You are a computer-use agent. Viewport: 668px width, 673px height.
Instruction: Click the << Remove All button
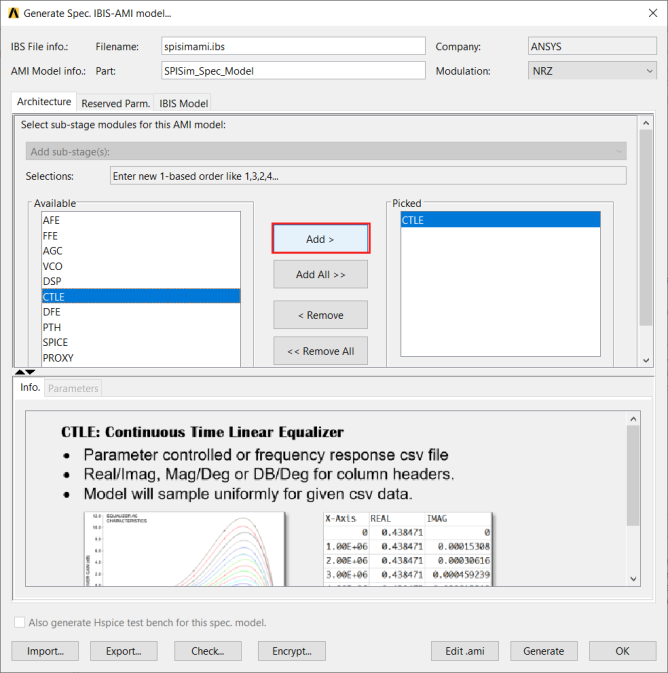point(321,351)
